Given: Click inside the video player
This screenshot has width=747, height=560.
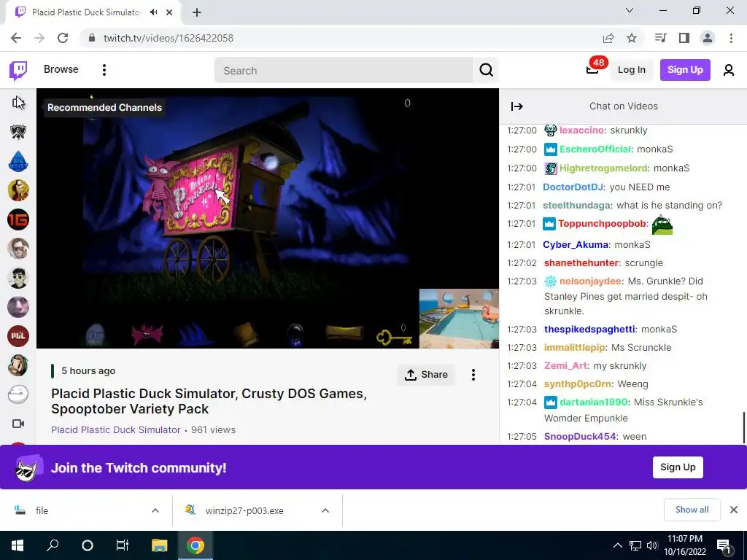Looking at the screenshot, I should (267, 218).
